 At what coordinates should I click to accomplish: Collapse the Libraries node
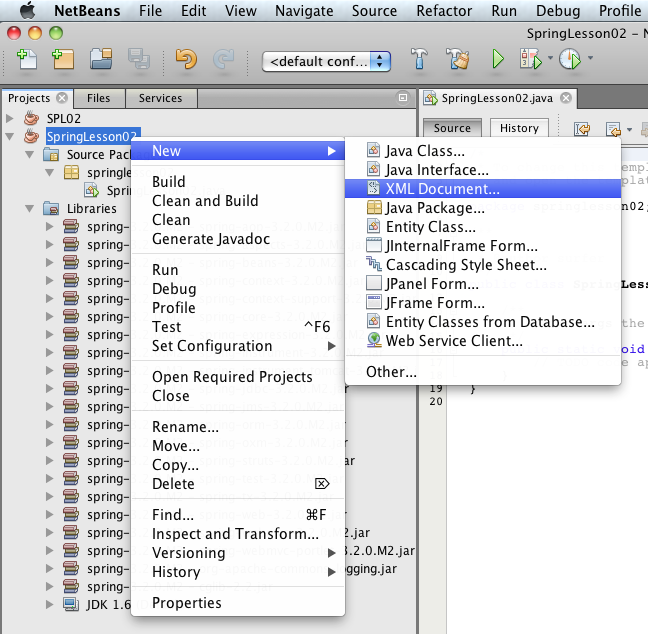(29, 208)
